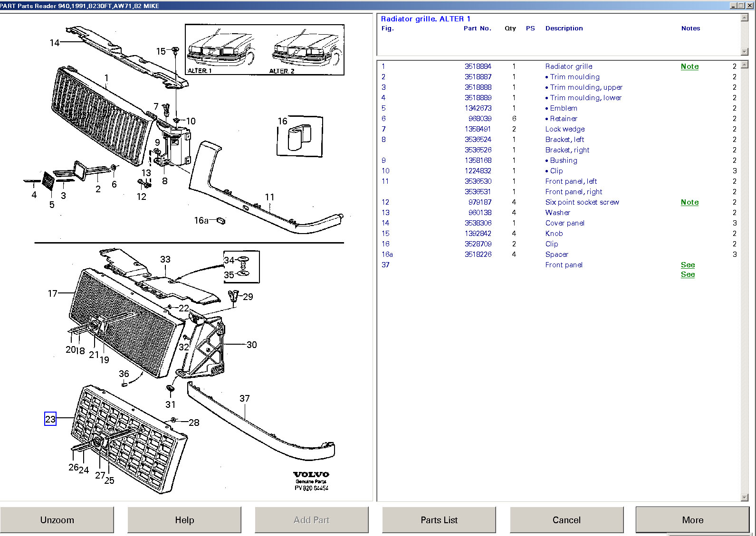The image size is (756, 536).
Task: Select the Emblem row
Action: tap(559, 108)
